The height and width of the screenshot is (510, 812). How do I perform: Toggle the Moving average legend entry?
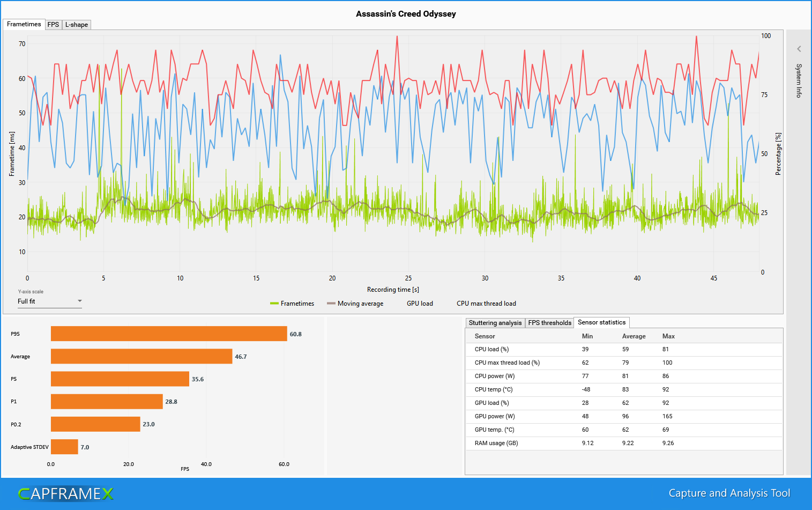pyautogui.click(x=355, y=304)
